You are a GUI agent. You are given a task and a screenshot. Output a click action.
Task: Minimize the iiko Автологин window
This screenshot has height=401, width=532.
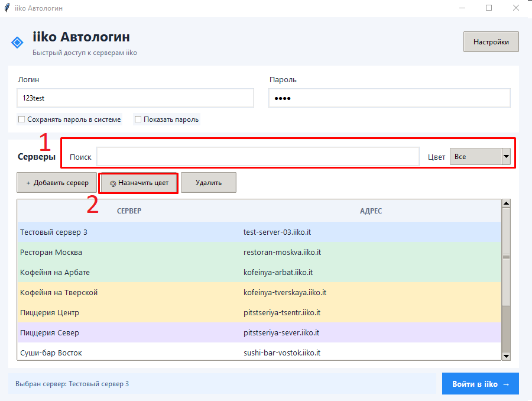[x=462, y=8]
